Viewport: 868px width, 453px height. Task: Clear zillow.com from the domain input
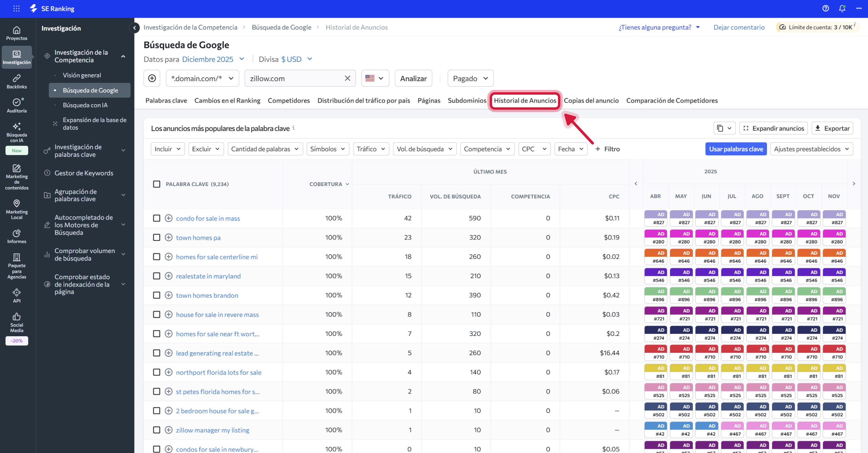point(347,78)
